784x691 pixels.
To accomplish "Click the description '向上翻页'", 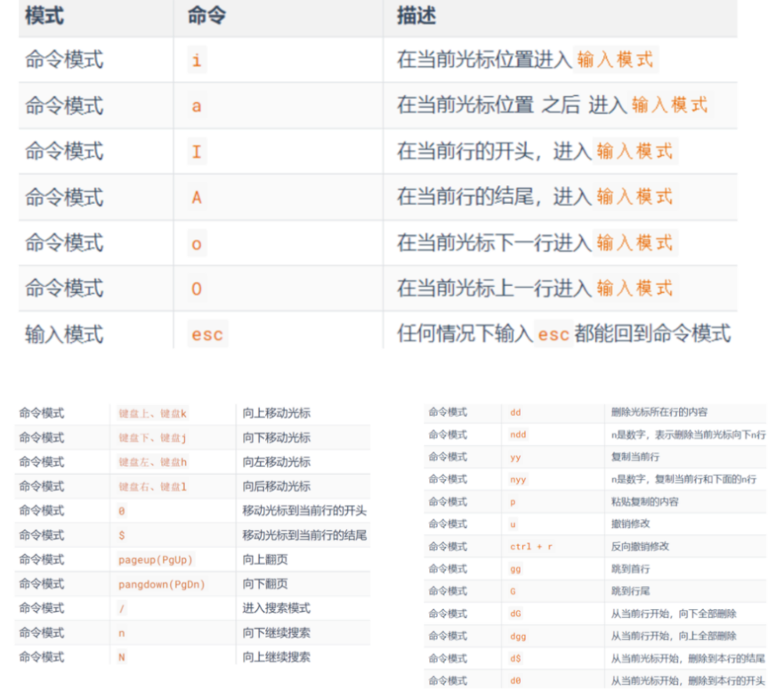I will (x=265, y=559).
